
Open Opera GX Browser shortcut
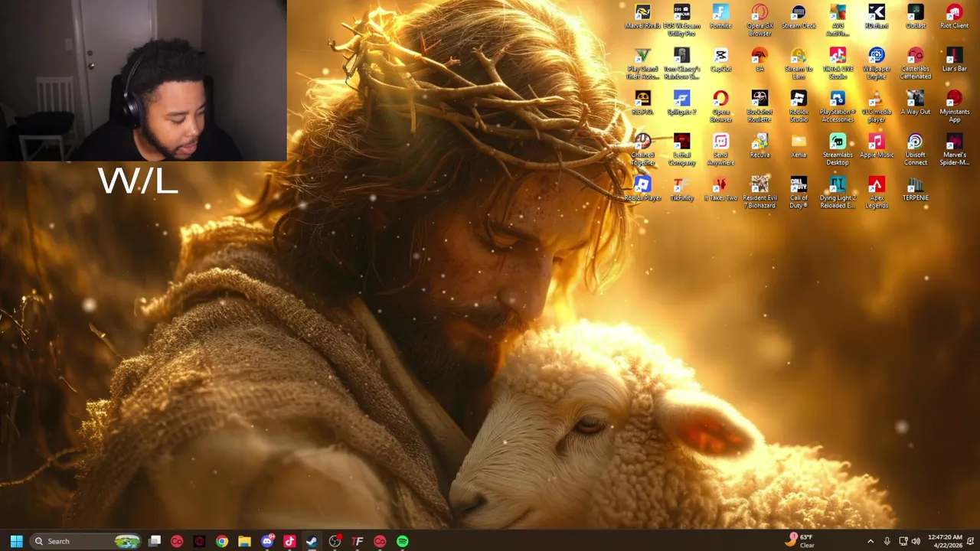coord(759,21)
